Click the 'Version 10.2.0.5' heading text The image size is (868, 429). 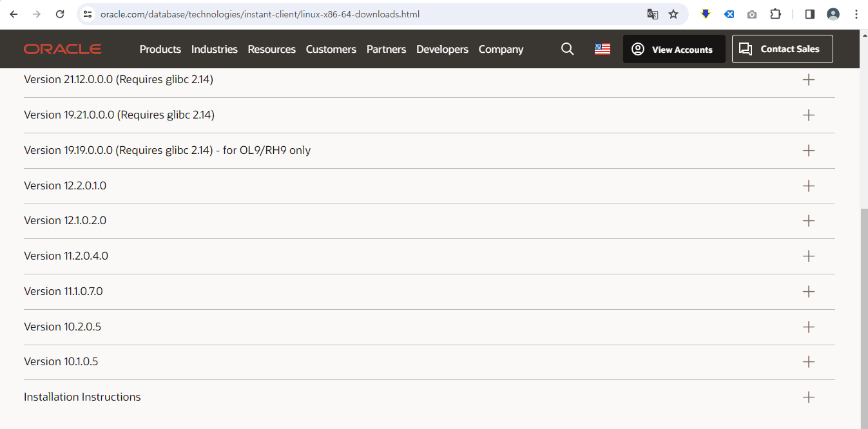tap(63, 327)
